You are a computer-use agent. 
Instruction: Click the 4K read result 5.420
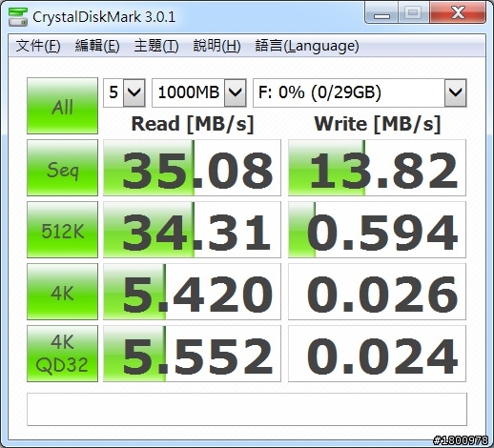tap(192, 292)
